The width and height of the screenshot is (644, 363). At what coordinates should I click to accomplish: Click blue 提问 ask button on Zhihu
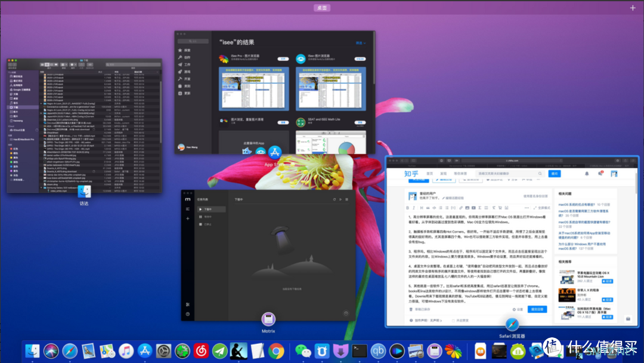(555, 174)
